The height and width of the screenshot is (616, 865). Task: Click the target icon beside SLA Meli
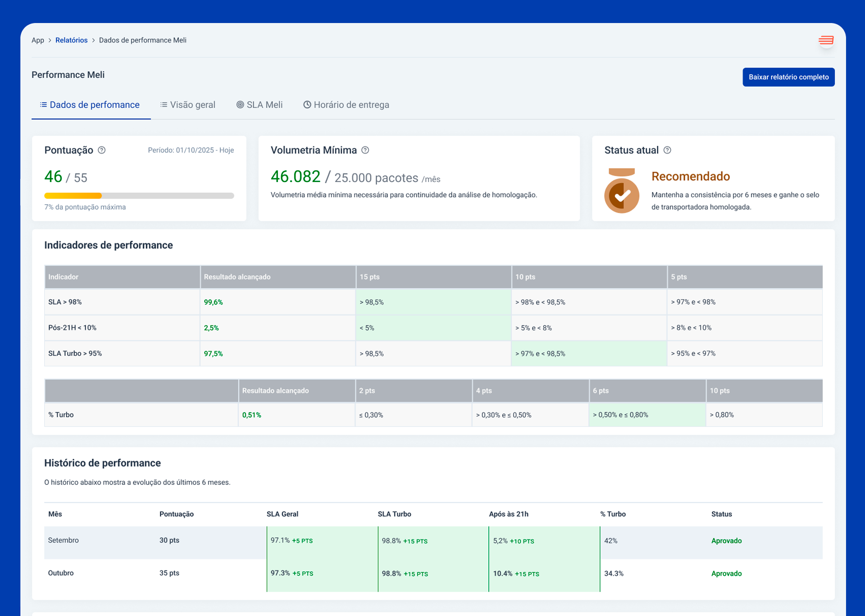[240, 105]
